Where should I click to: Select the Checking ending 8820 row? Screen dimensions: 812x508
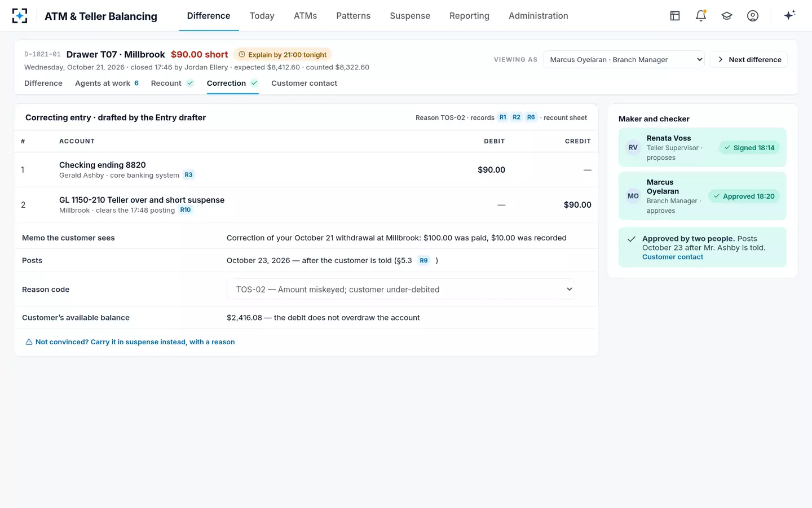pos(306,170)
